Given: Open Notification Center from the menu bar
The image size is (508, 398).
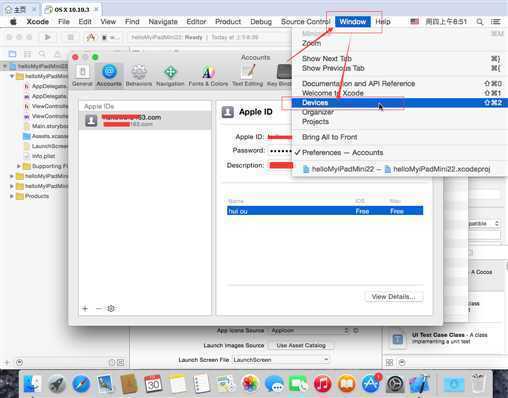Looking at the screenshot, I should tap(496, 22).
